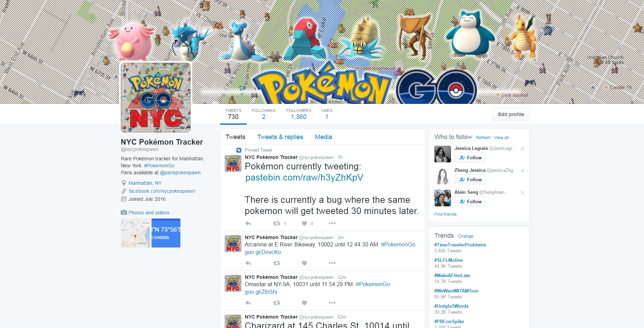Follow Jessica Legrais
Image resolution: width=644 pixels, height=328 pixels.
click(470, 158)
